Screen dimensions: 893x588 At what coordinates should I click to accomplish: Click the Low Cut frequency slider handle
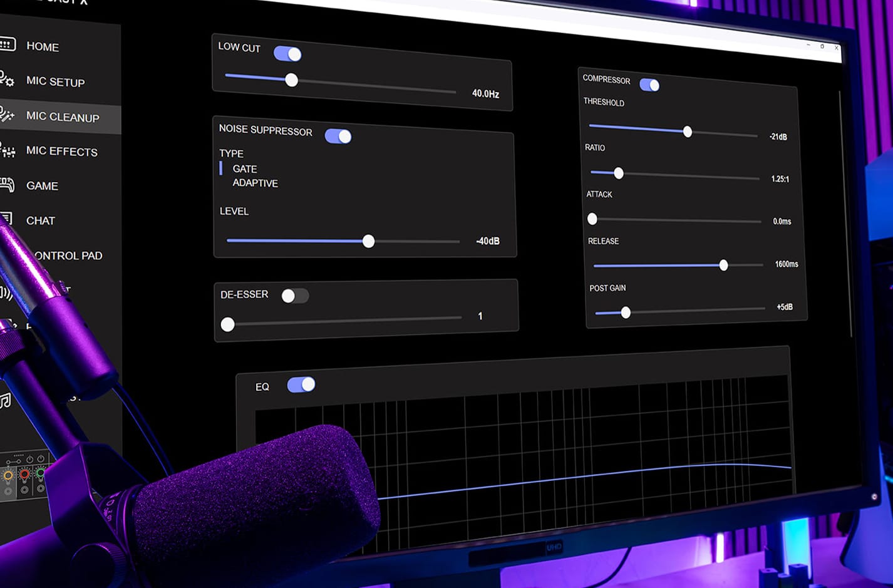(291, 80)
